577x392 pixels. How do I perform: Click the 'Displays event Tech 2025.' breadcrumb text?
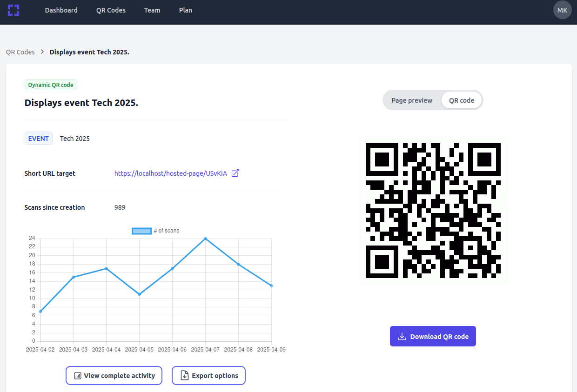click(89, 52)
